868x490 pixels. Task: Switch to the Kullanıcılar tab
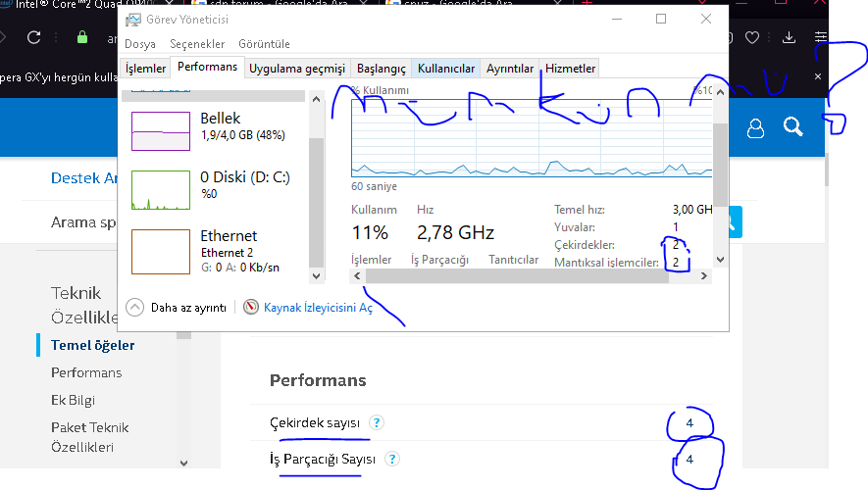446,69
